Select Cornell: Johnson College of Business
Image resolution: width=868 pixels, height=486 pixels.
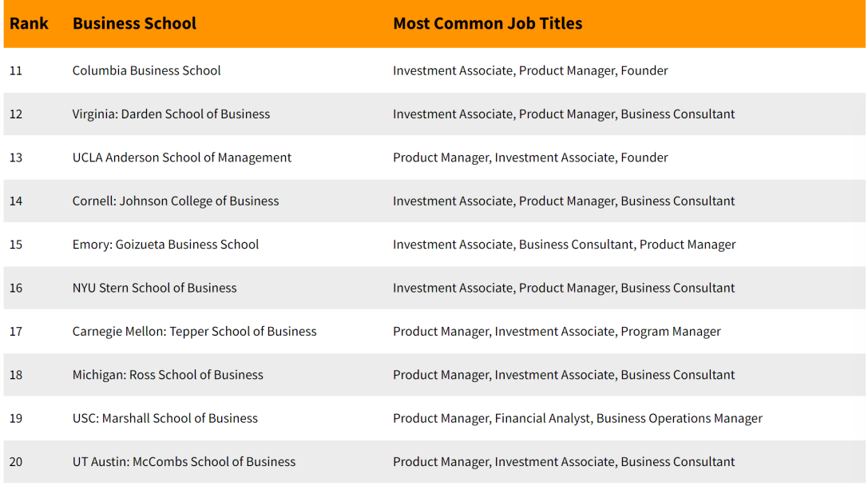coord(176,201)
